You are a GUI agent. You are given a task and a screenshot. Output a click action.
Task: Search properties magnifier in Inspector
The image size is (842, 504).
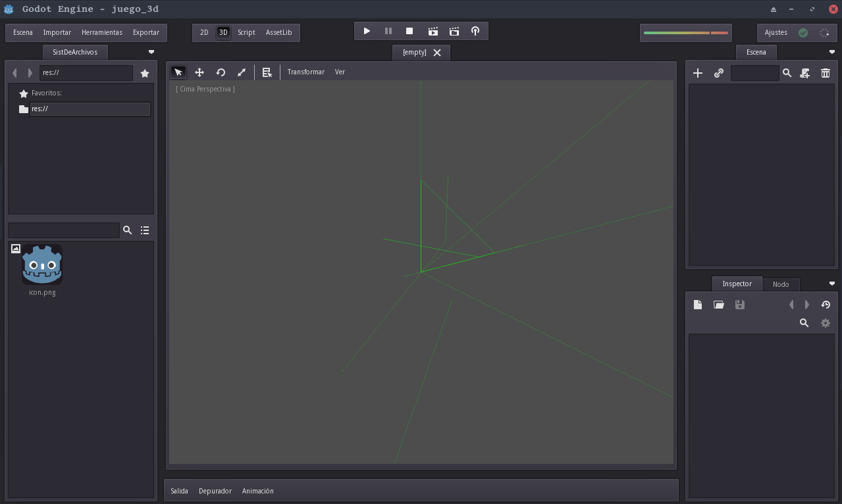[804, 323]
